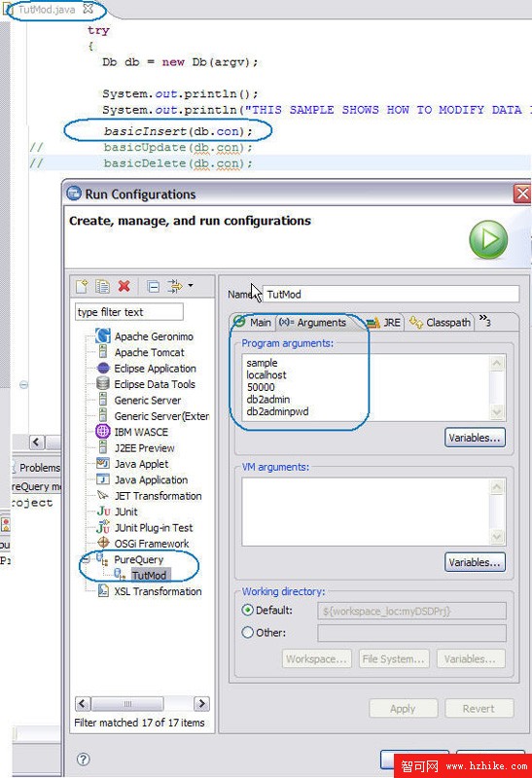
Task: Collapse the PureQuery tree node
Action: coord(86,560)
